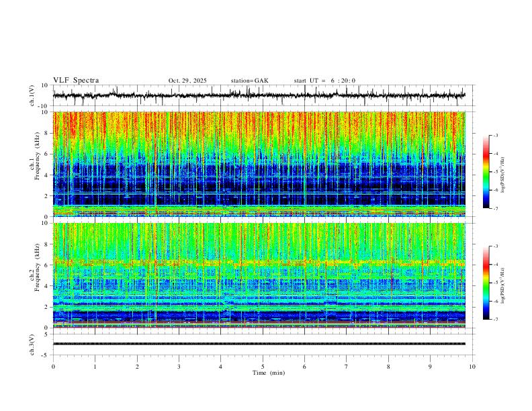Click the ch.1 spectrogram panel

coord(259,164)
